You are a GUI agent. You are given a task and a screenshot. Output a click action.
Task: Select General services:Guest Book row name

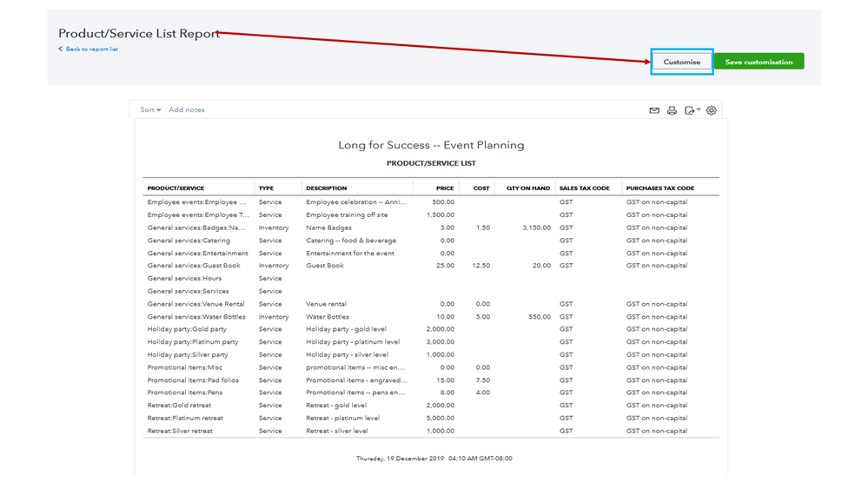(194, 266)
